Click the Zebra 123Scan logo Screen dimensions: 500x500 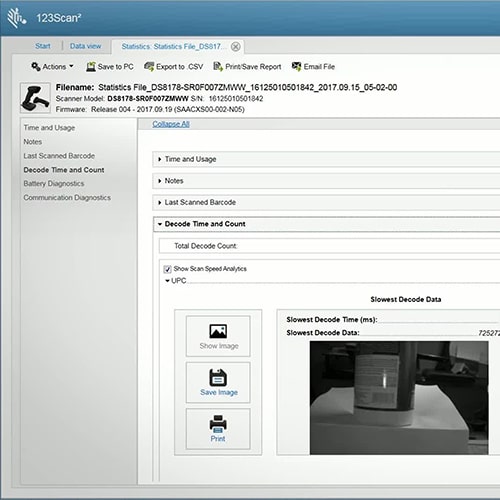[x=17, y=18]
